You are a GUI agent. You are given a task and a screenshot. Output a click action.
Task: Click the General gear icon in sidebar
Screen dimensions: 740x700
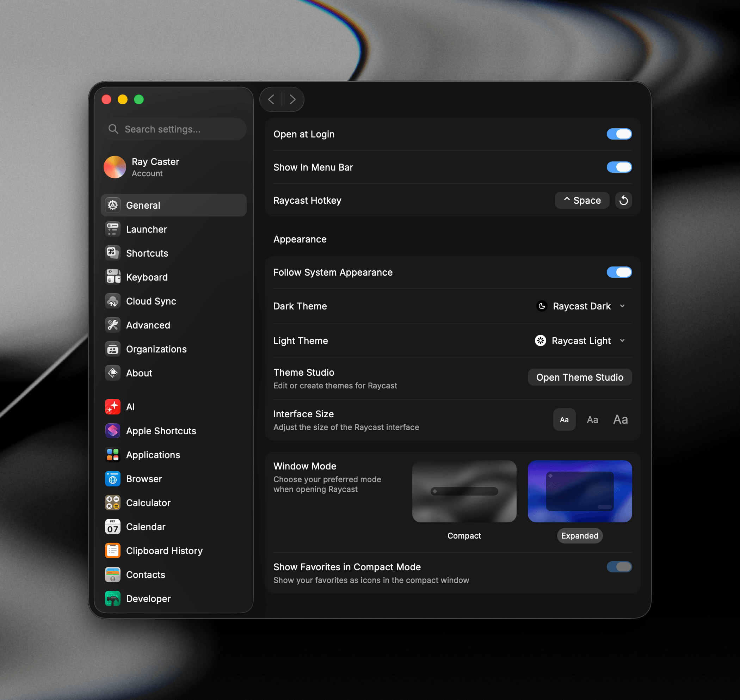[x=113, y=205]
